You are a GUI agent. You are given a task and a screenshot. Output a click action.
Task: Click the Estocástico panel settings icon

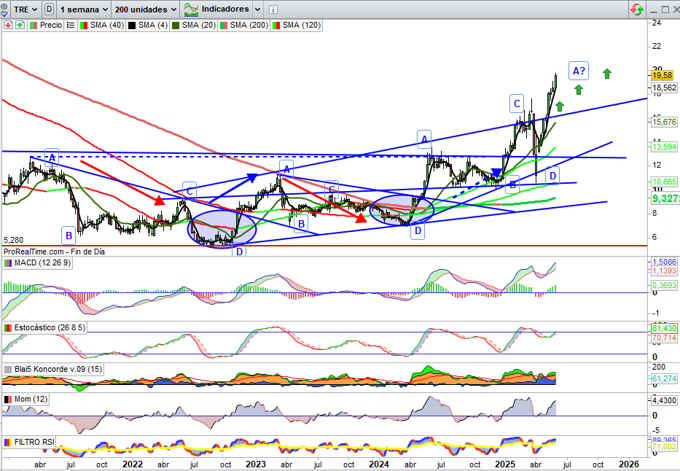[8, 328]
